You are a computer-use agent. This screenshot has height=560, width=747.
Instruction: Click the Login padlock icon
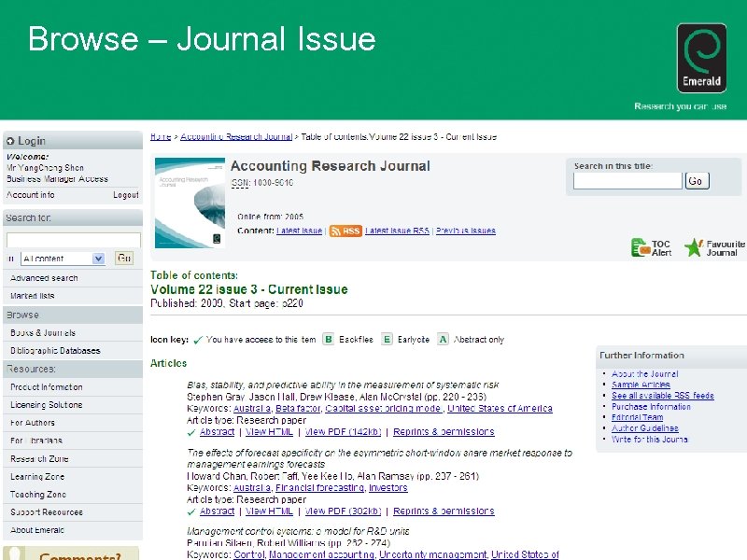10,140
